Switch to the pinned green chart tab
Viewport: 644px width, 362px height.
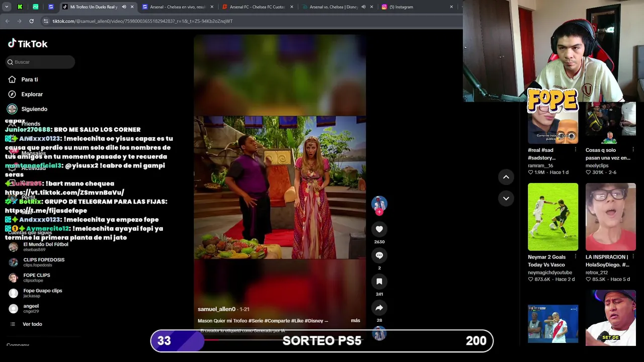coord(36,7)
